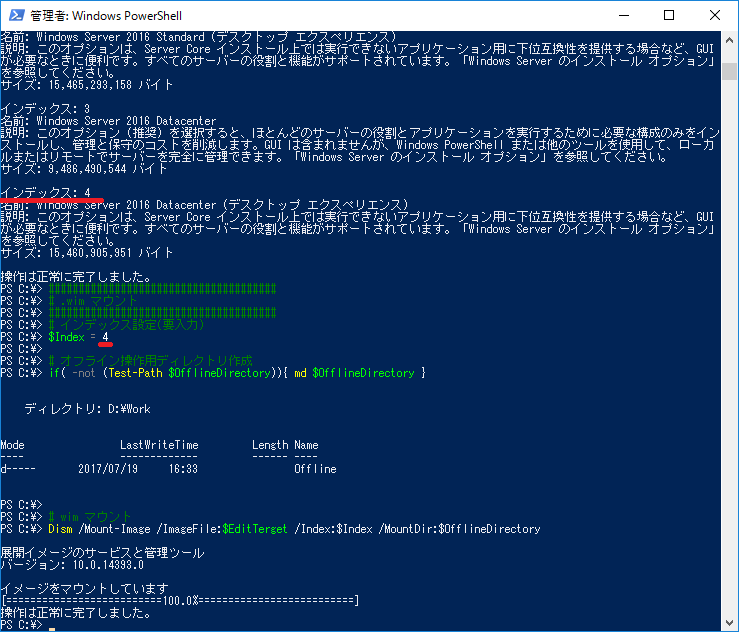The image size is (739, 632).
Task: Click the text ディレクトリ: D:\Work
Action: (x=87, y=409)
